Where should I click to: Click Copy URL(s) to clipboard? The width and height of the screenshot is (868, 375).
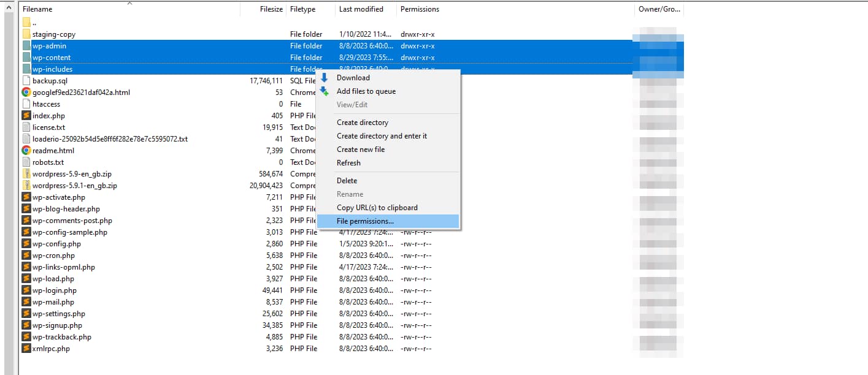tap(377, 207)
